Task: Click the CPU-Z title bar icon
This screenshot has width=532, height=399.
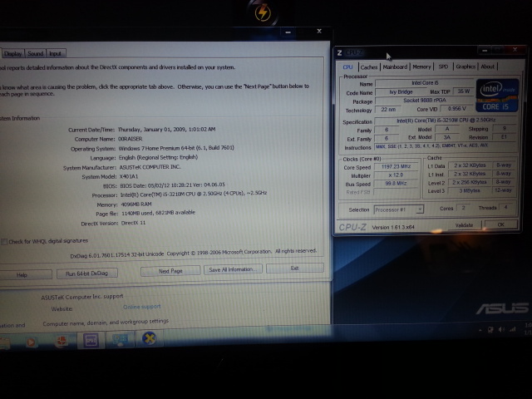Action: 339,53
